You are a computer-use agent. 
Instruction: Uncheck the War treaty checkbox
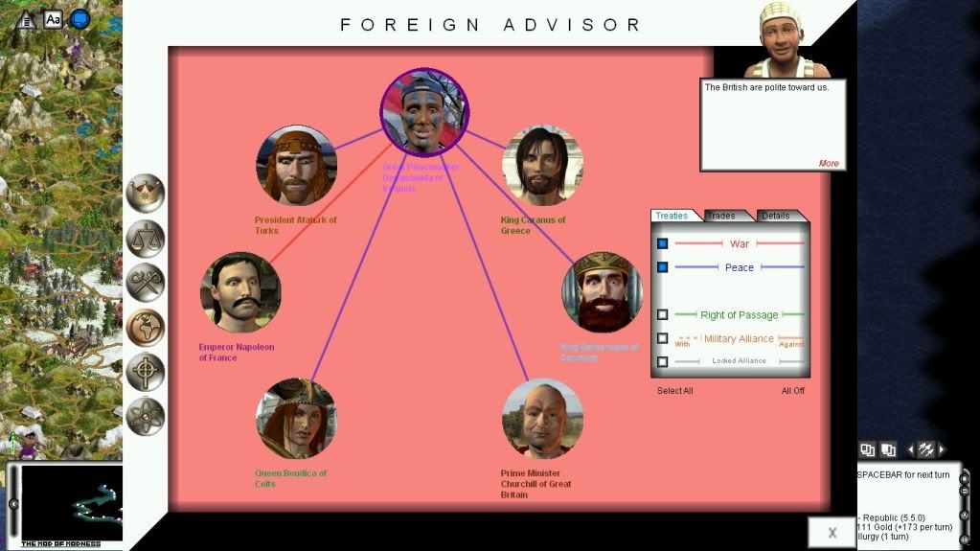(663, 243)
